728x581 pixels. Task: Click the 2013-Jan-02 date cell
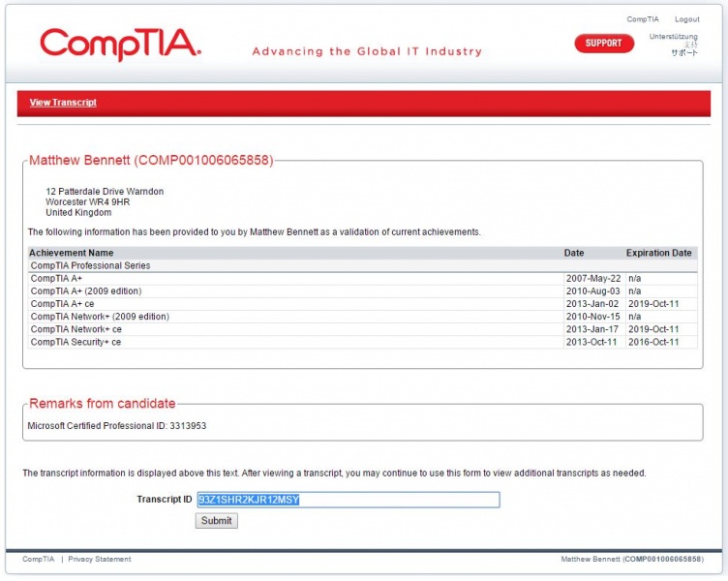click(x=592, y=304)
